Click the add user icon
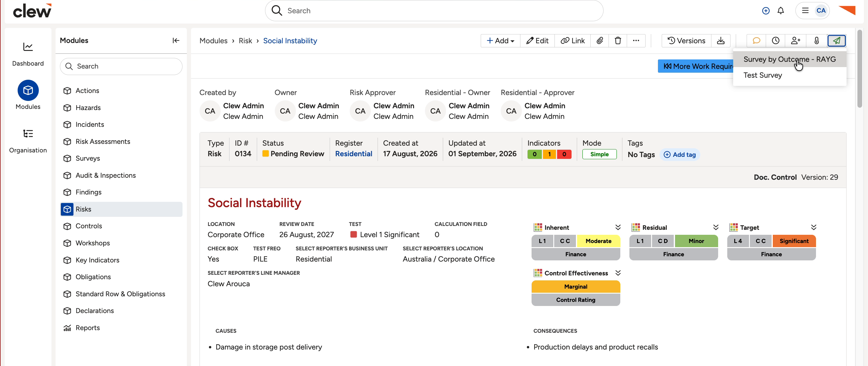This screenshot has width=868, height=366. [795, 41]
